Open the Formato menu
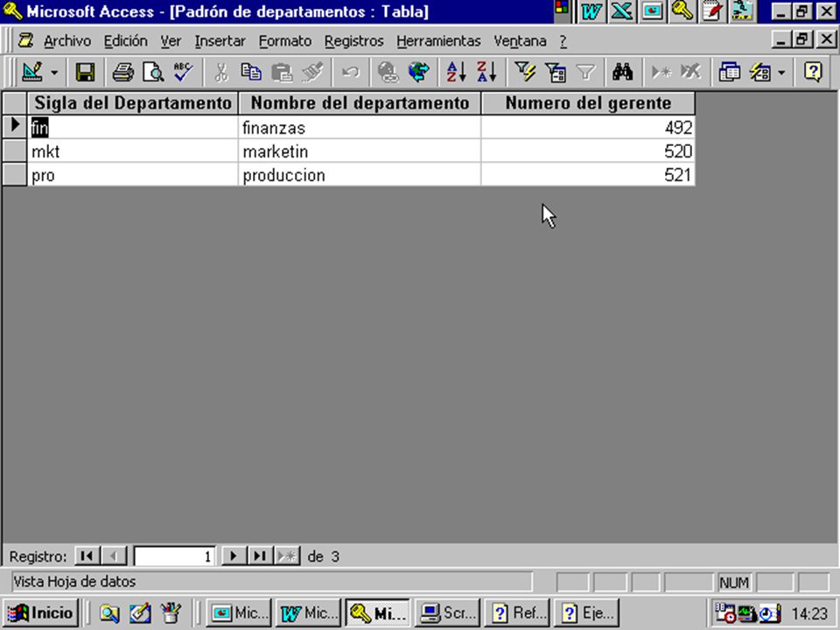 click(x=285, y=41)
